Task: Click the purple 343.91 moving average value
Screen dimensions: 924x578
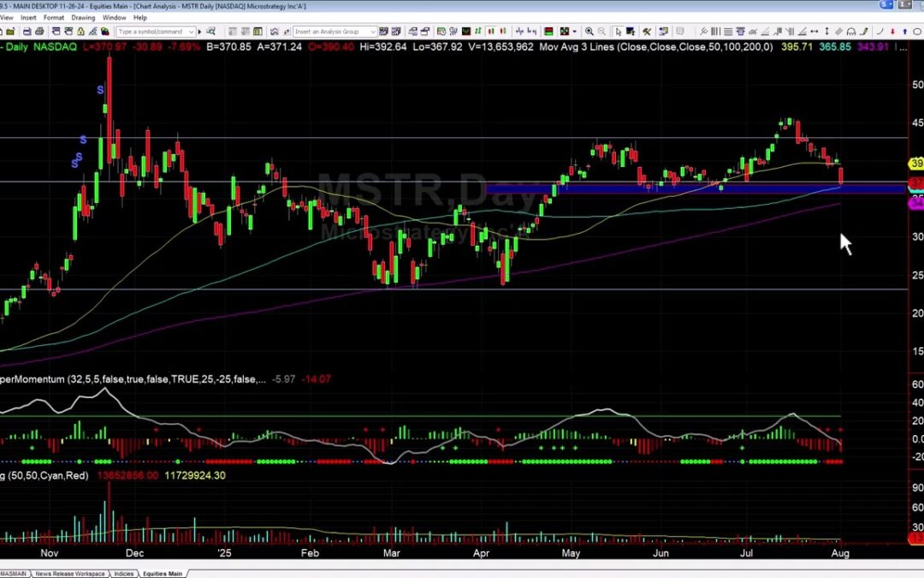Action: (873, 46)
